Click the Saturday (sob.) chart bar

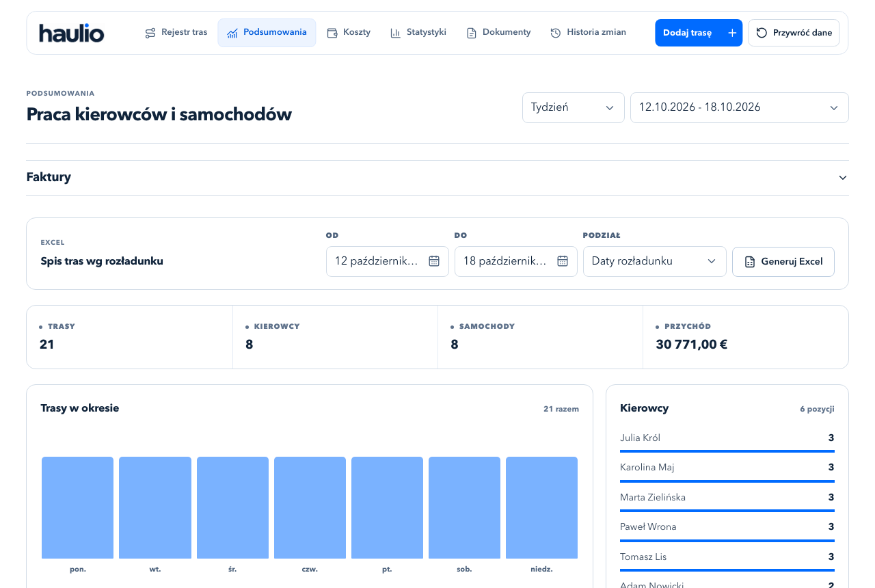tap(464, 508)
